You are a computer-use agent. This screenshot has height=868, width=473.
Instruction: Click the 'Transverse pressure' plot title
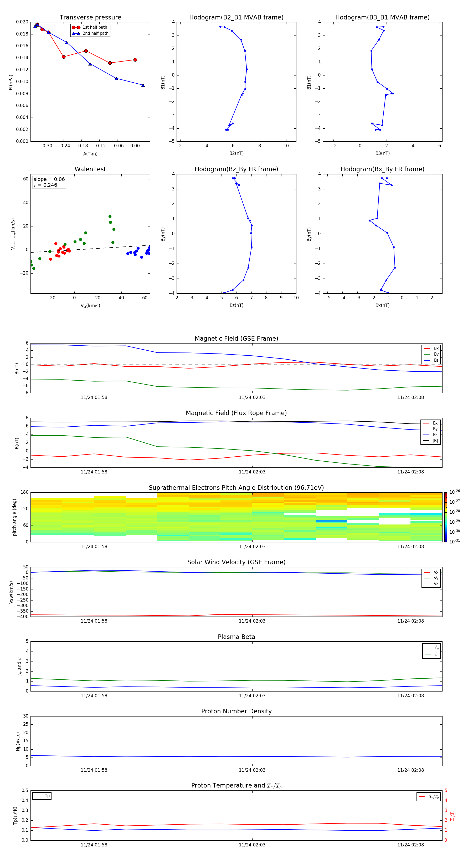[x=90, y=18]
